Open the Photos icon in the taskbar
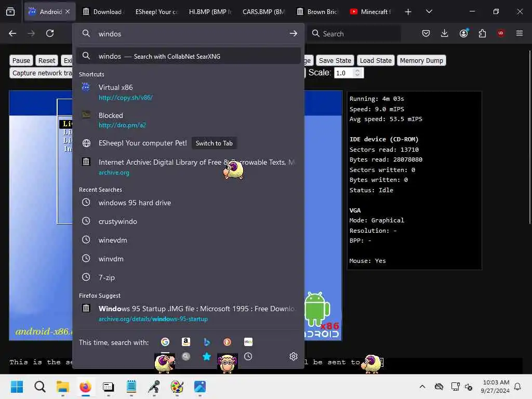Image resolution: width=532 pixels, height=399 pixels. [x=200, y=387]
